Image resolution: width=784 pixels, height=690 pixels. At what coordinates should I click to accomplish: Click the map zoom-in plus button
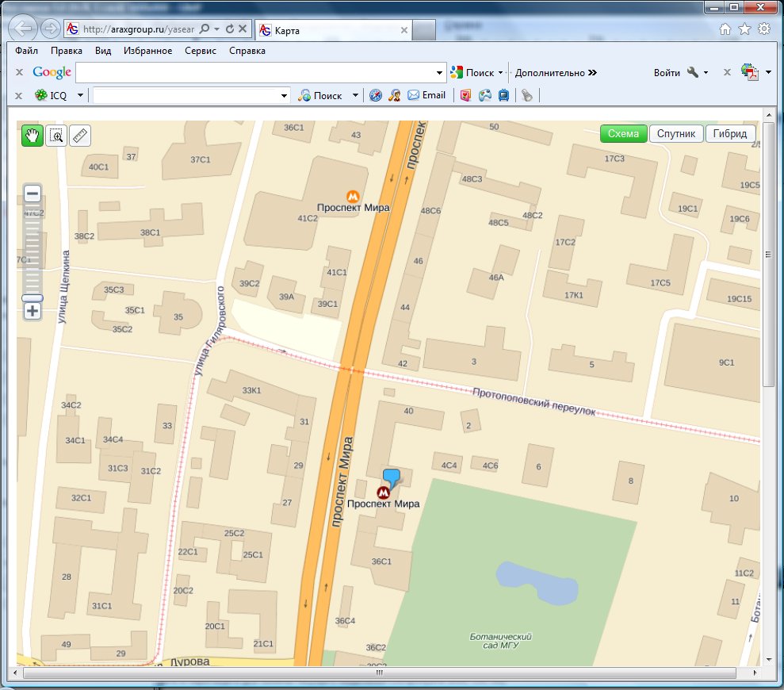[x=33, y=311]
